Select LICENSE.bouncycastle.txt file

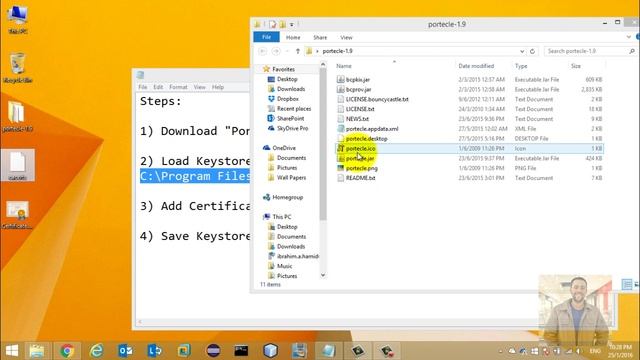[377, 99]
